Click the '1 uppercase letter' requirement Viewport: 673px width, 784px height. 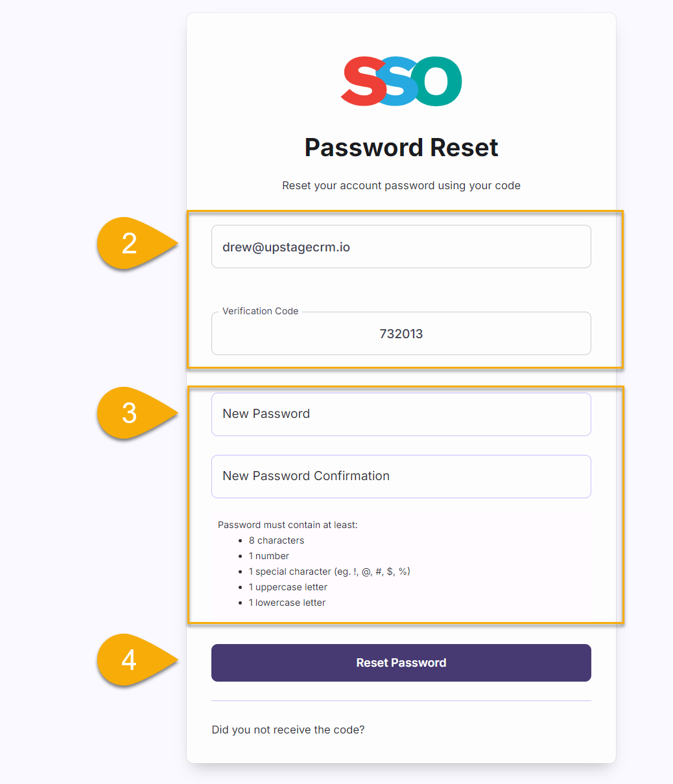pos(288,587)
